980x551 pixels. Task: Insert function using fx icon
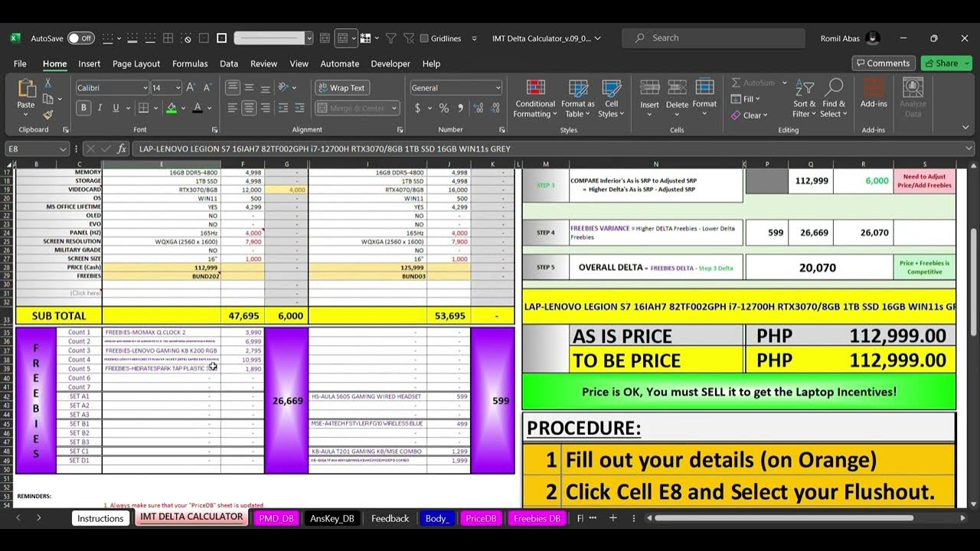[122, 148]
